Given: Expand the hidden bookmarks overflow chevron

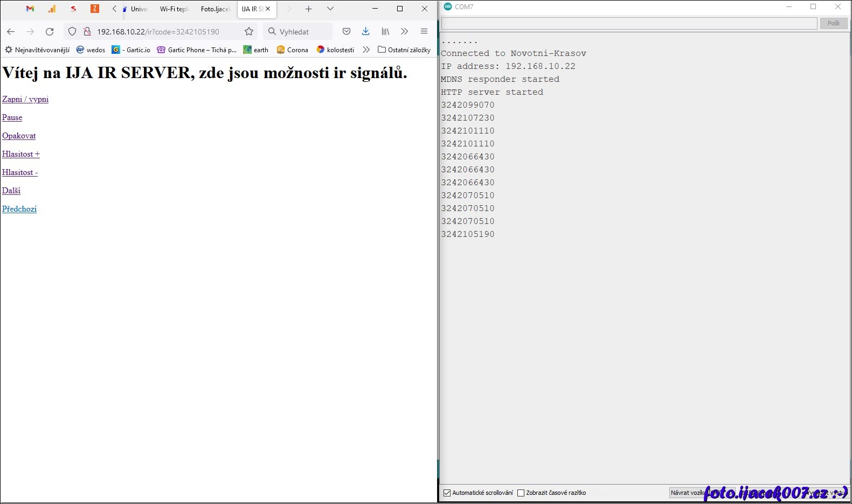Looking at the screenshot, I should click(x=366, y=50).
